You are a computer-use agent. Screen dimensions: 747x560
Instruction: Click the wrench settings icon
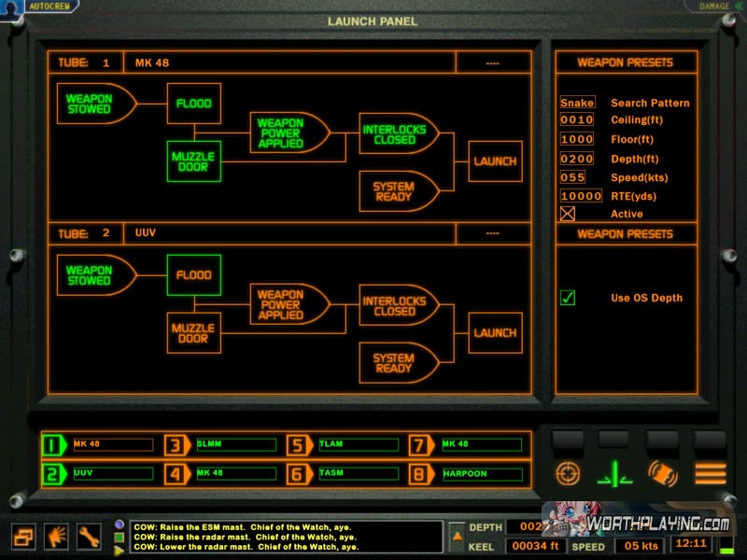(90, 536)
